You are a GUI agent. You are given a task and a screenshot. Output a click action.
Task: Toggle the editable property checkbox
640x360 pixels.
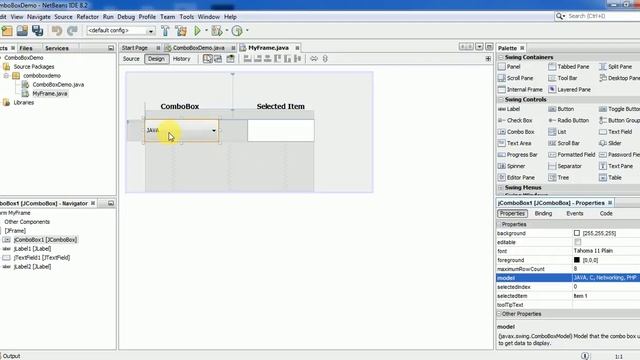point(578,242)
